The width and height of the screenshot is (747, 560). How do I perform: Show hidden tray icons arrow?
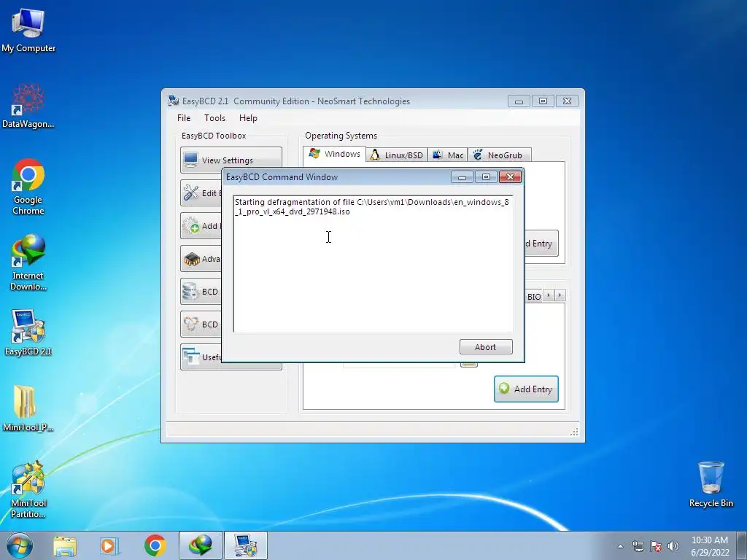coord(620,546)
